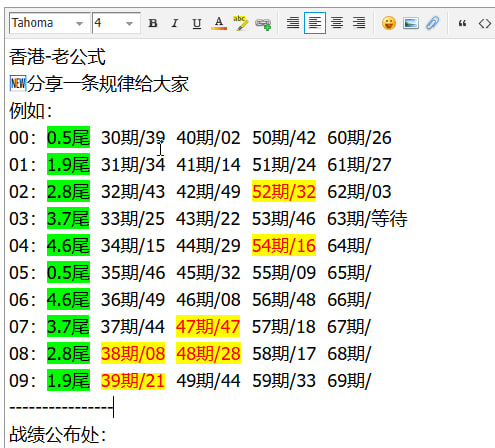Click the entry 50期/42

point(284,137)
